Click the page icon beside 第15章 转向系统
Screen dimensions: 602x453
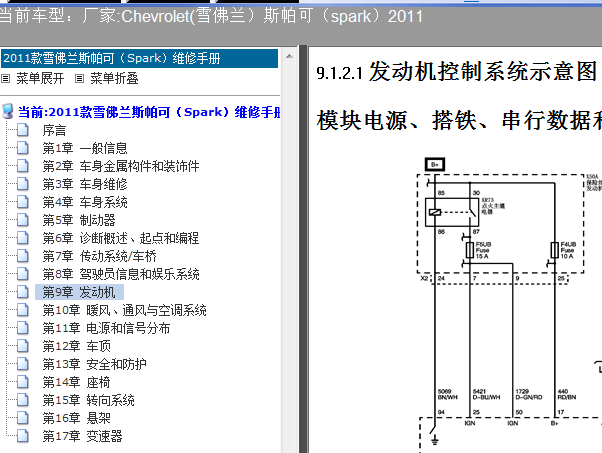tap(23, 400)
